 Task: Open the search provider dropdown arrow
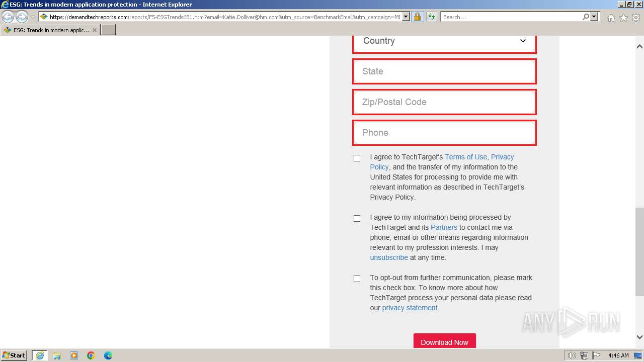[594, 17]
